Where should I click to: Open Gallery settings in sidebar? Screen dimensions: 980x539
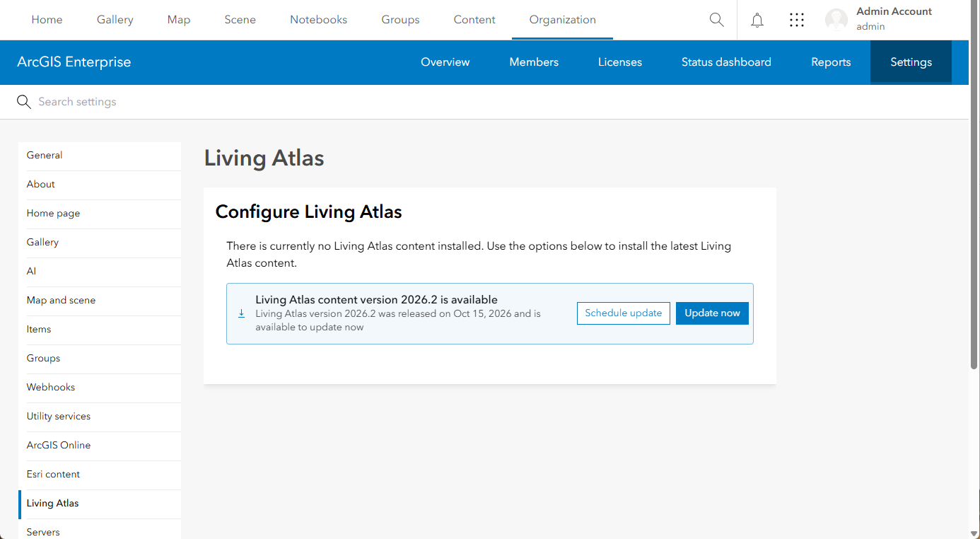[100, 243]
